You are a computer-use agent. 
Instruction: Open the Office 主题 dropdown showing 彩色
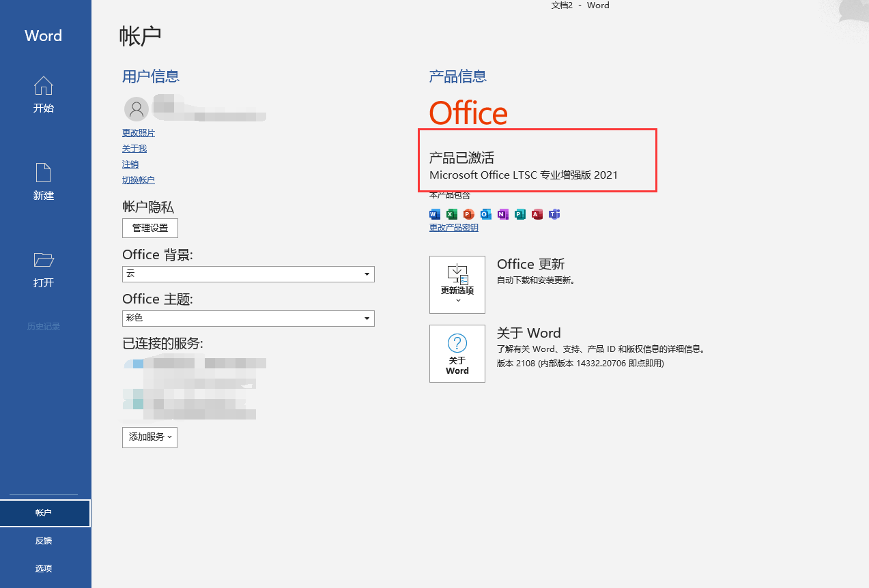[x=248, y=318]
